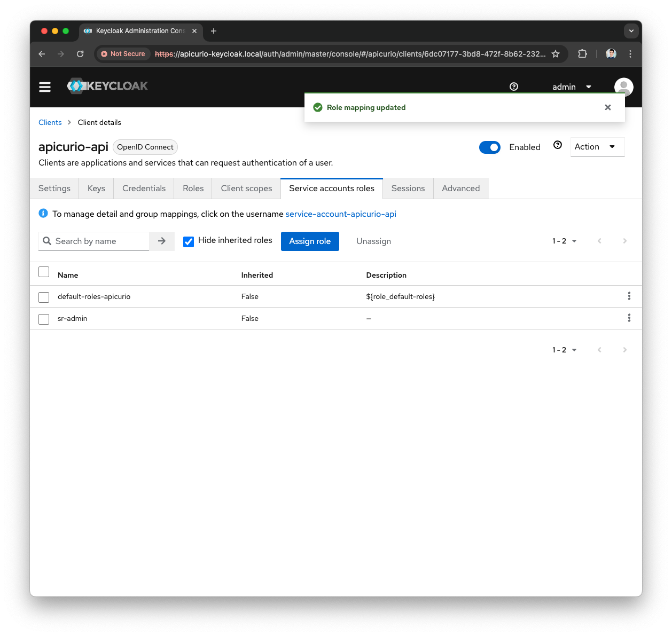This screenshot has height=636, width=672.
Task: Click the Keycloak logo
Action: (x=107, y=86)
